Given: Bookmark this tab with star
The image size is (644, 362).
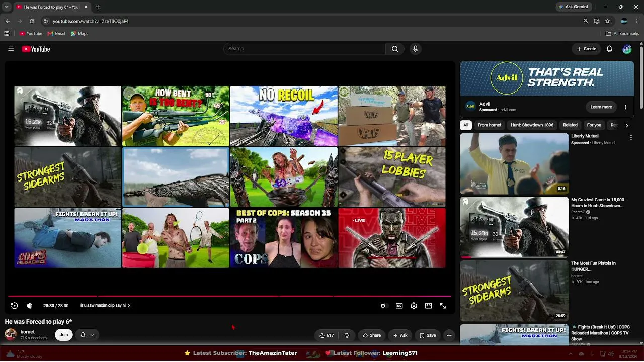Looking at the screenshot, I should pyautogui.click(x=607, y=21).
